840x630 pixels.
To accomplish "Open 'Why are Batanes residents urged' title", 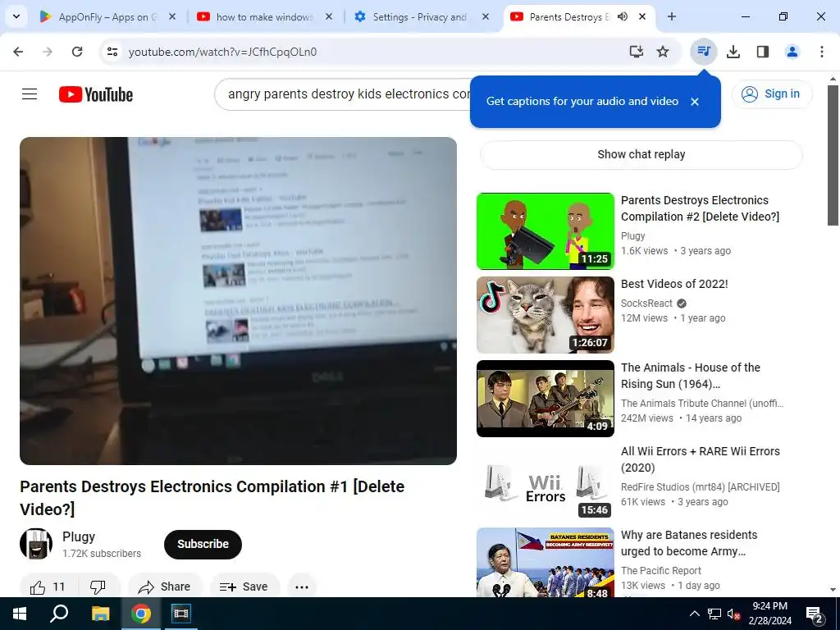I will [x=689, y=543].
